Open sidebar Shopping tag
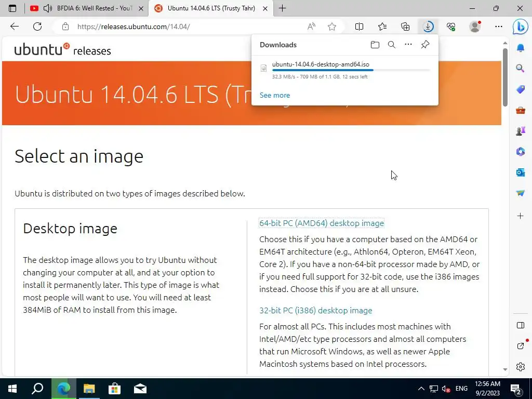 520,89
